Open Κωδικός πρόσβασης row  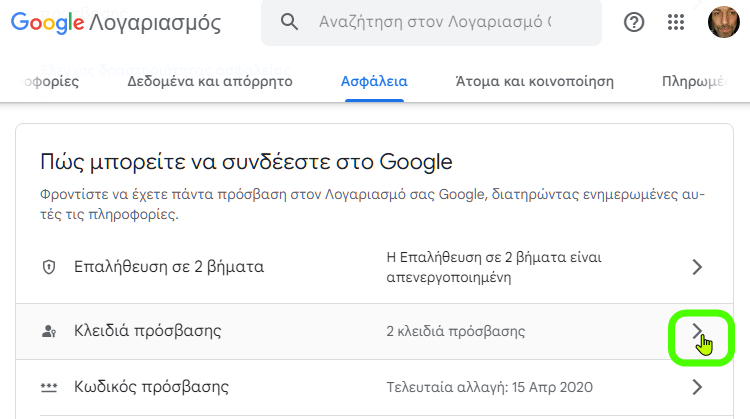coord(375,387)
